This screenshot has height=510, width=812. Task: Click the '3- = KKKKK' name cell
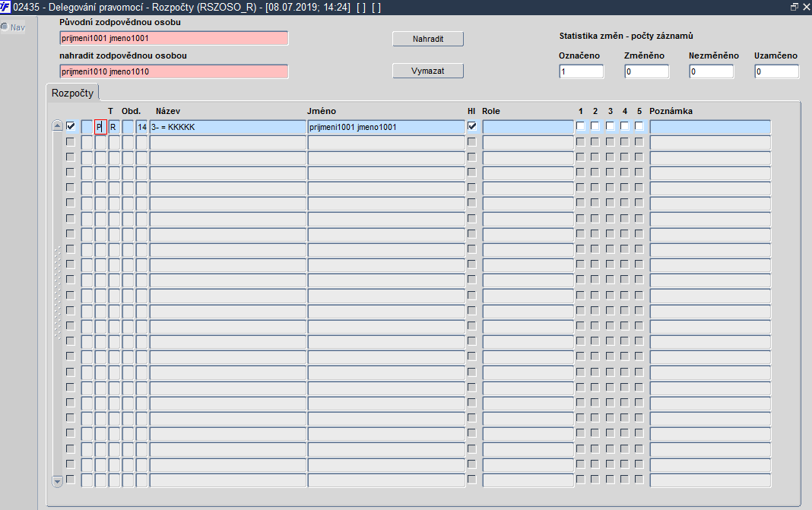click(x=228, y=127)
